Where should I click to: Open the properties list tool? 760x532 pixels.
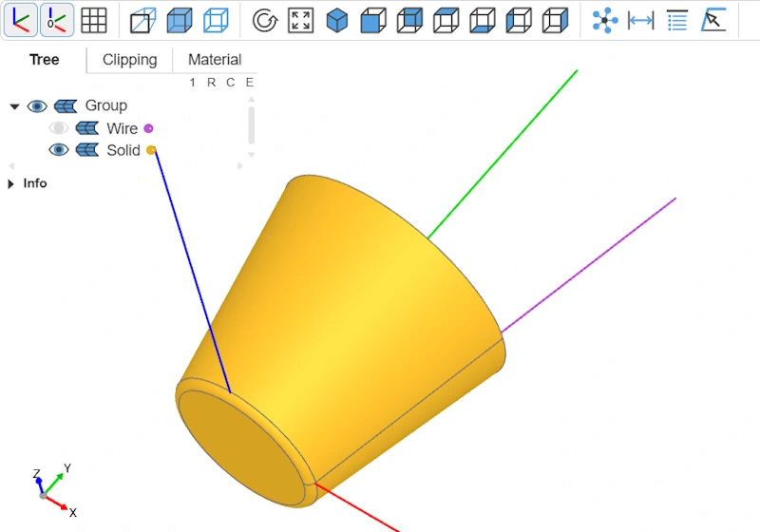point(677,20)
